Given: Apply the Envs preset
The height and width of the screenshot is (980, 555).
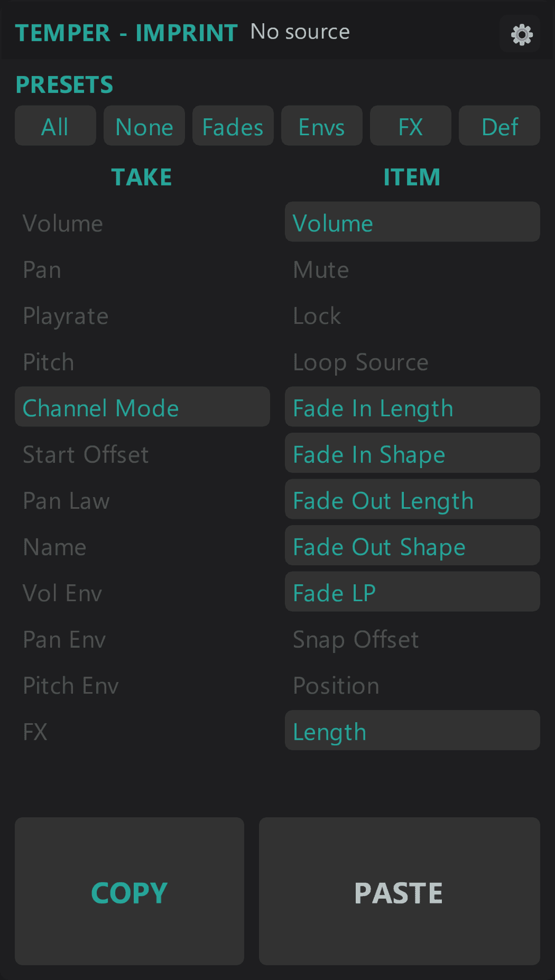Looking at the screenshot, I should (321, 126).
